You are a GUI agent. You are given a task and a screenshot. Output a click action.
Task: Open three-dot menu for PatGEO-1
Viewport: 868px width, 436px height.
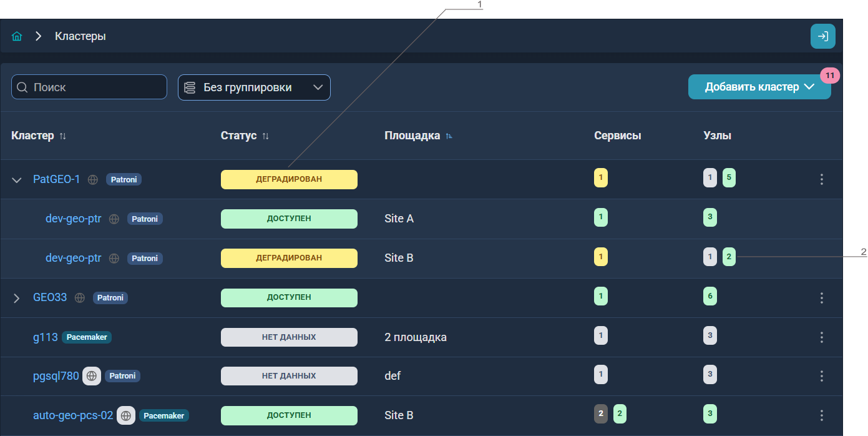click(822, 180)
